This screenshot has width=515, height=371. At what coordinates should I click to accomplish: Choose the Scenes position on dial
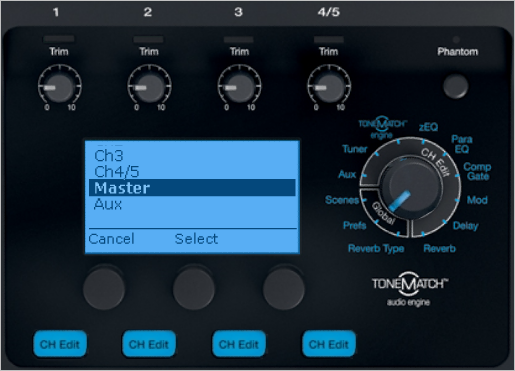[342, 200]
